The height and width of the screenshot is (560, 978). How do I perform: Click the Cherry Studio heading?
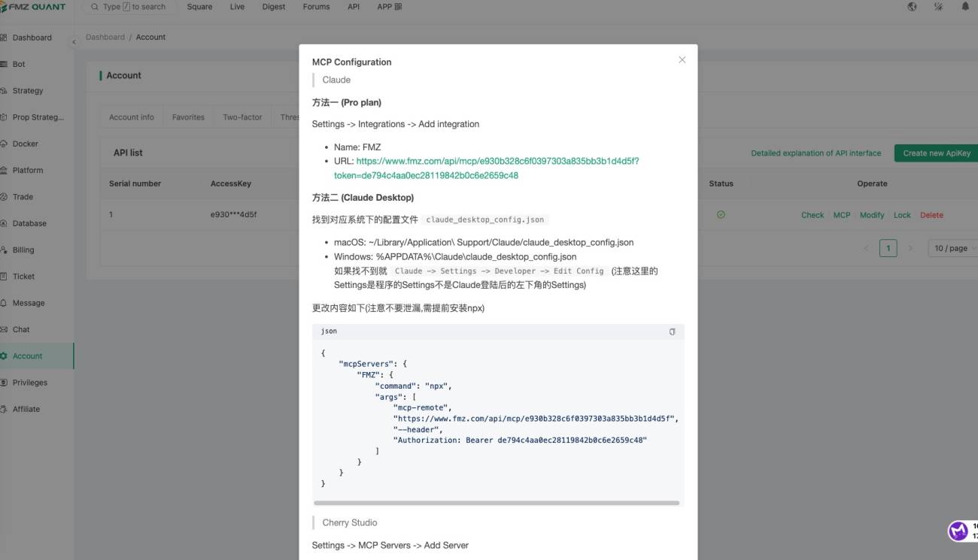click(350, 522)
